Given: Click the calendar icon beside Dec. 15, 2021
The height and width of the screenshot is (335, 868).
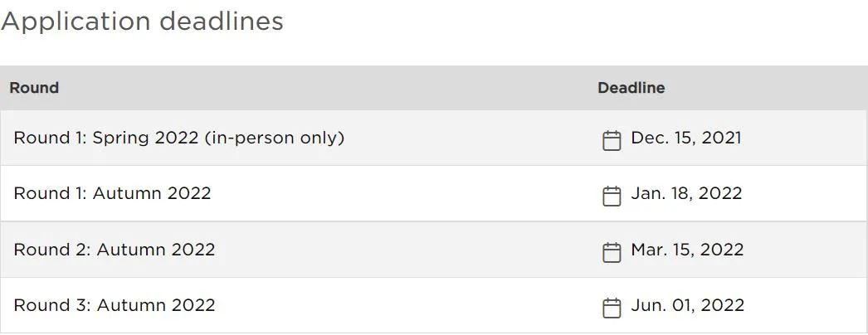Looking at the screenshot, I should coord(611,140).
